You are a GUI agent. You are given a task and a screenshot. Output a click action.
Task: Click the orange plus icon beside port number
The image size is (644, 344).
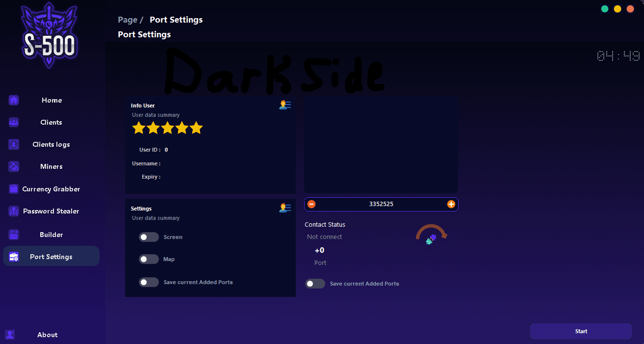click(x=451, y=204)
